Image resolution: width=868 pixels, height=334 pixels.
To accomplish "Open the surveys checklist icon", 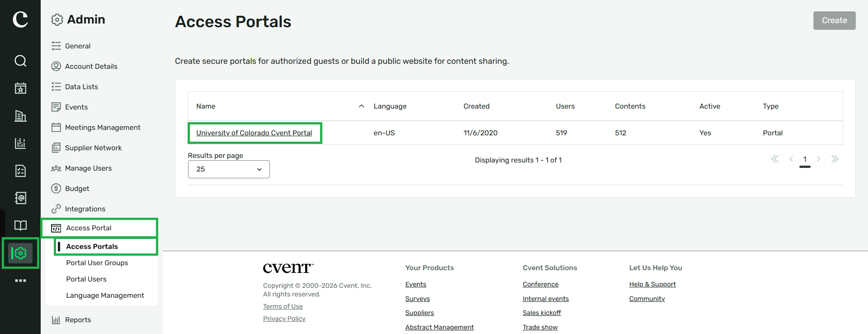I will pyautogui.click(x=20, y=171).
